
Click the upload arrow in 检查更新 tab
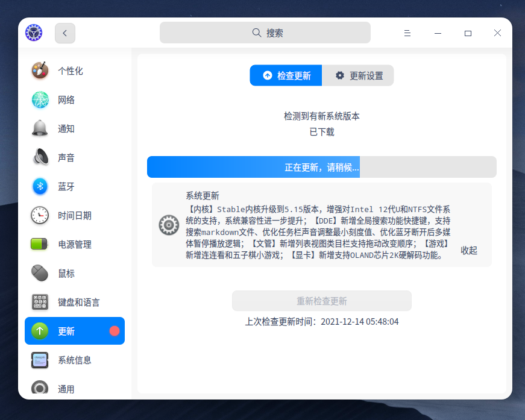(x=268, y=75)
